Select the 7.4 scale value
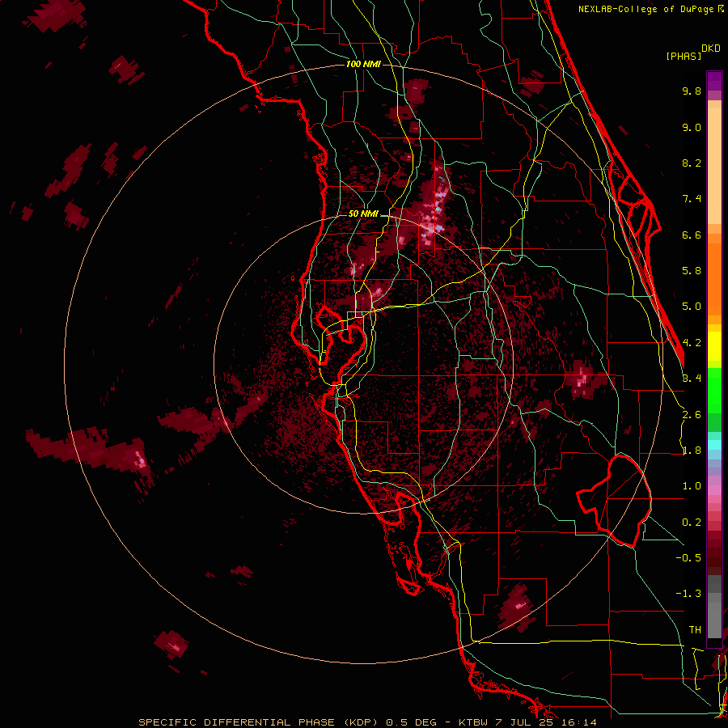The height and width of the screenshot is (728, 728). 692,199
